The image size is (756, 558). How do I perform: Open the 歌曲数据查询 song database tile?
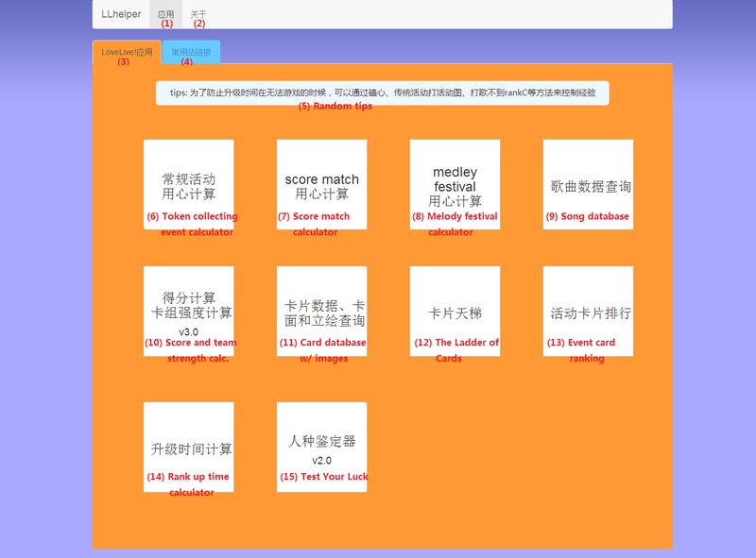point(588,184)
